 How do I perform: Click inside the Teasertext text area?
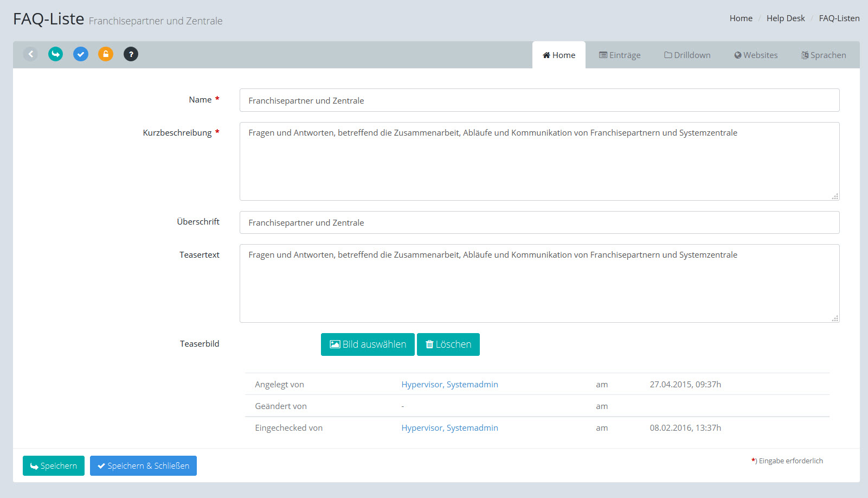539,283
